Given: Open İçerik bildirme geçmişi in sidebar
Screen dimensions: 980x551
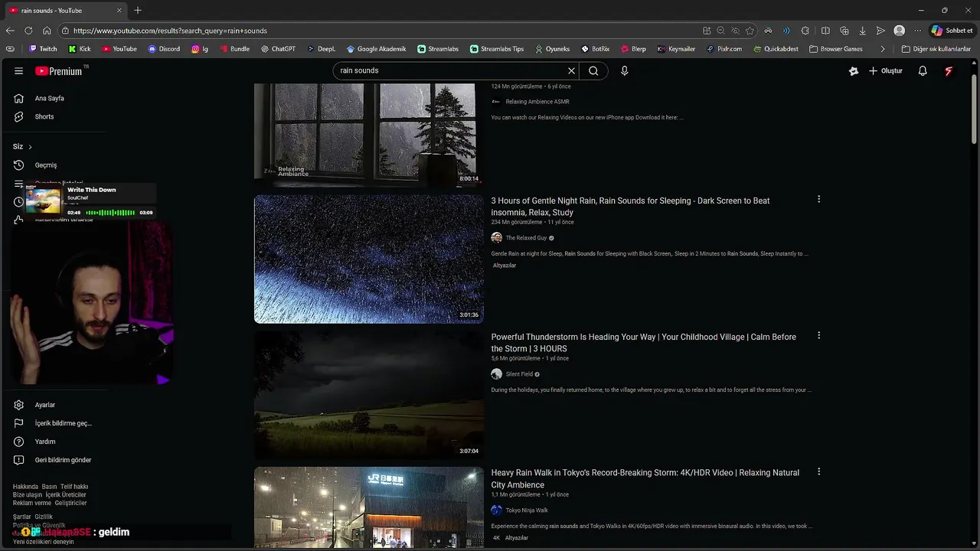Looking at the screenshot, I should (x=63, y=423).
